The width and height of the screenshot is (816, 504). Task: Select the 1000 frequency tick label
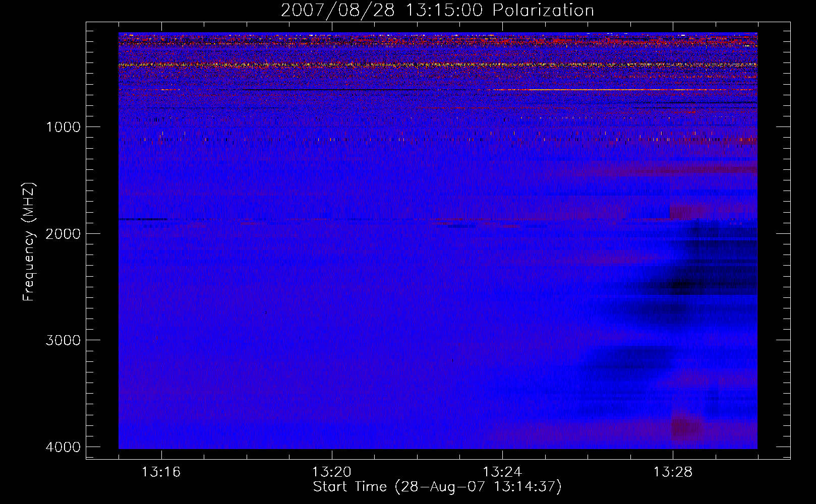(63, 127)
